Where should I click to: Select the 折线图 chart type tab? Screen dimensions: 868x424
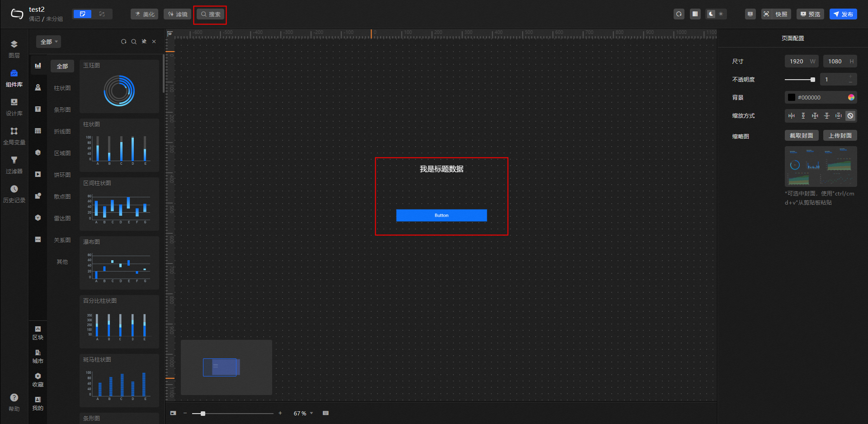(x=62, y=131)
